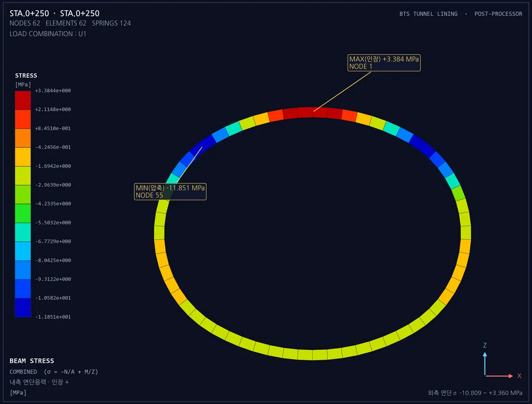The height and width of the screenshot is (404, 532).
Task: Select legend band between -5.5032e+000 and -6.7729e+000
Action: (23, 232)
